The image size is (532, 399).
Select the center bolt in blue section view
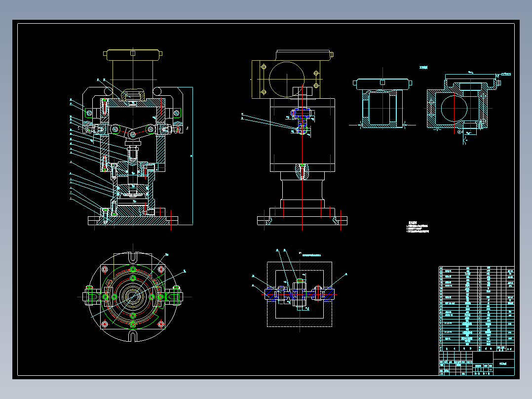300,293
